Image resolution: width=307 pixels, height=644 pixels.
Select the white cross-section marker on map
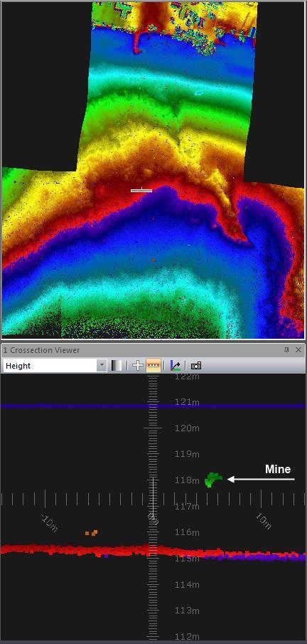pyautogui.click(x=141, y=190)
